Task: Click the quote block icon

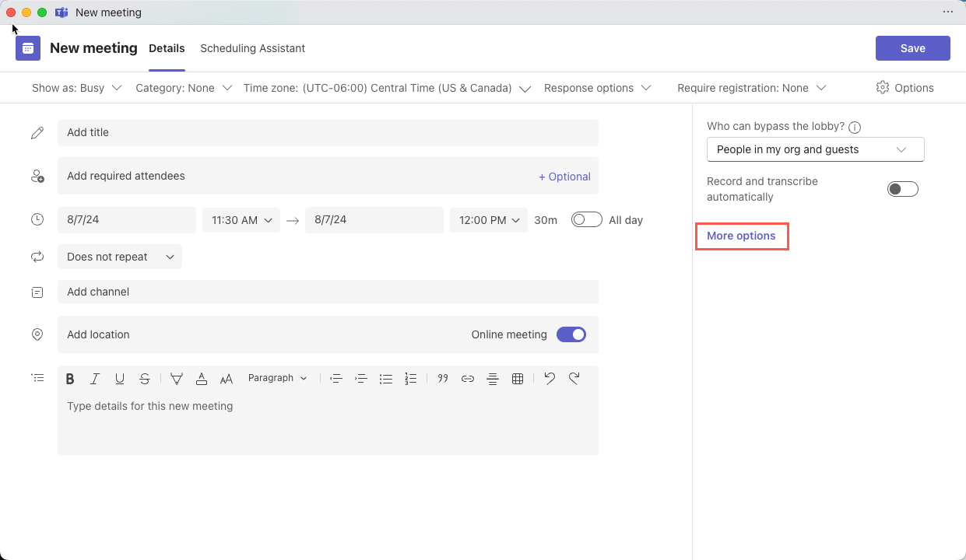Action: coord(443,379)
